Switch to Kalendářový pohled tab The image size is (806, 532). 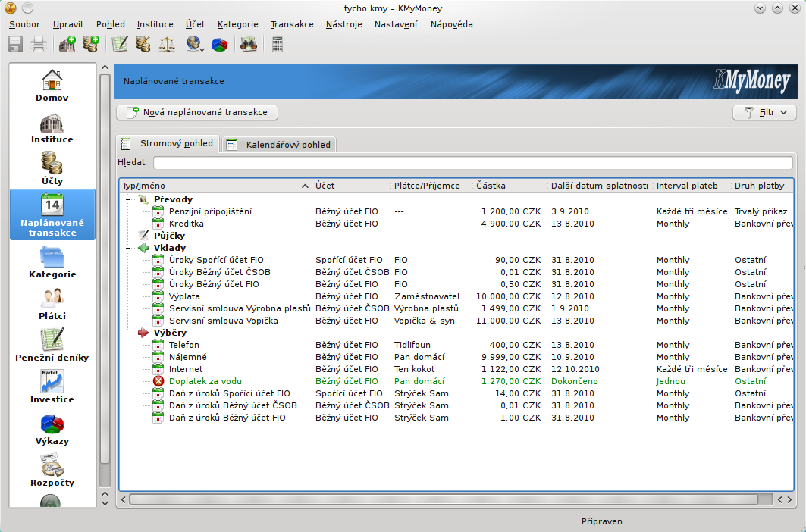pyautogui.click(x=280, y=145)
